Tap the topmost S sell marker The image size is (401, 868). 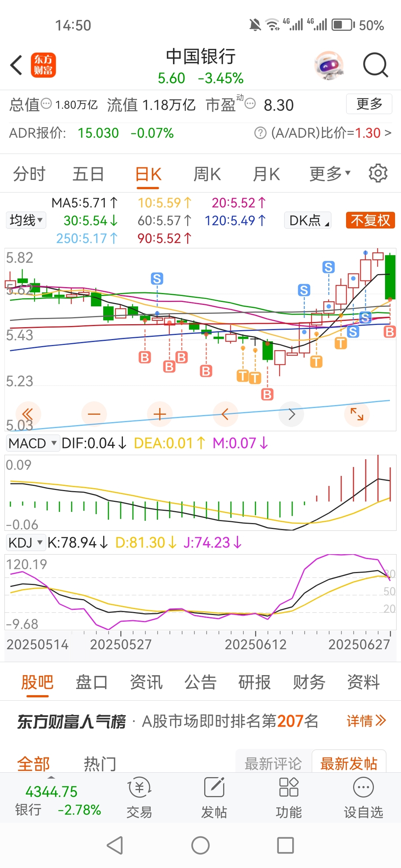pos(329,267)
